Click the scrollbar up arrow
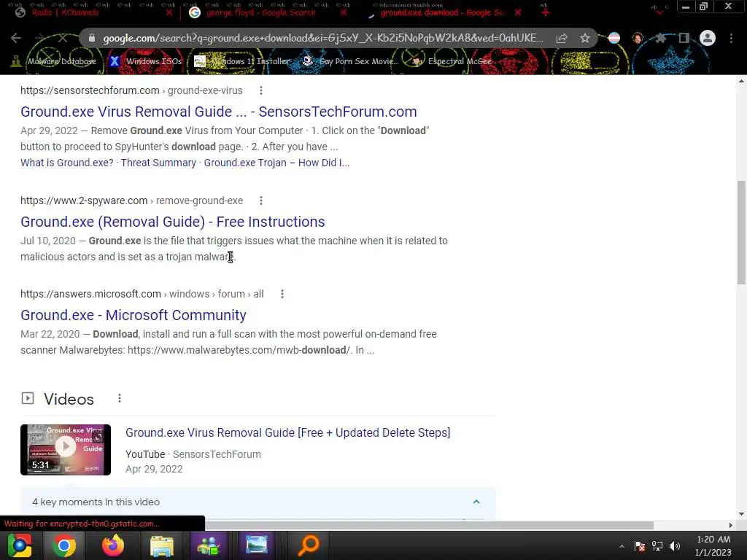Viewport: 747px width, 560px height. [741, 80]
